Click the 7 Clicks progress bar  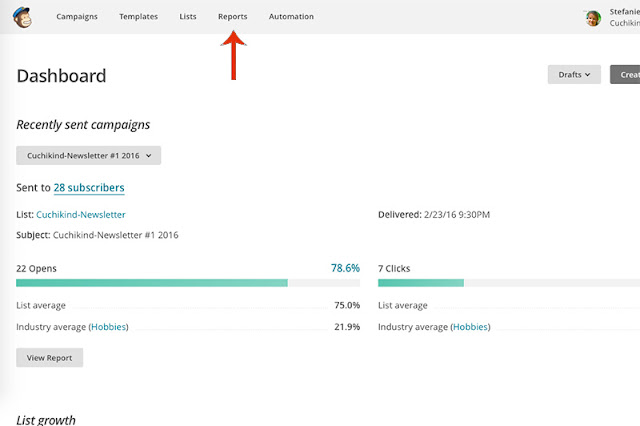coord(509,283)
